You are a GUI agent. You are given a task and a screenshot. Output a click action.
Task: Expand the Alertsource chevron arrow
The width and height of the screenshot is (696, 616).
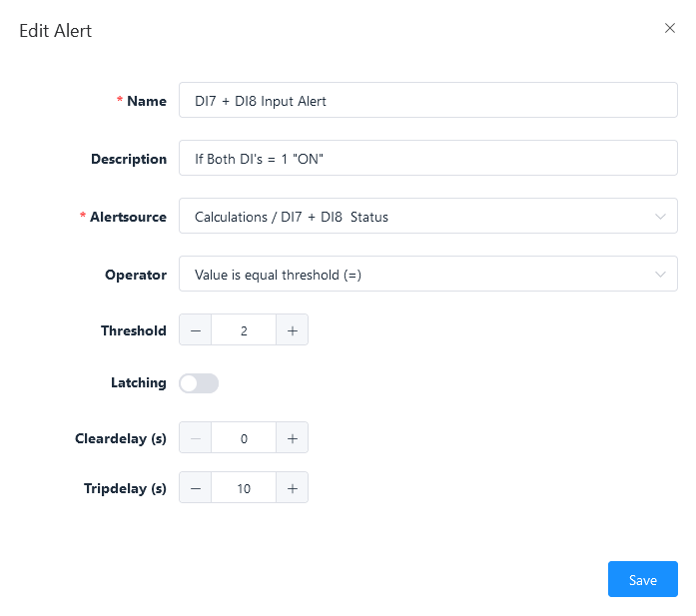(660, 217)
